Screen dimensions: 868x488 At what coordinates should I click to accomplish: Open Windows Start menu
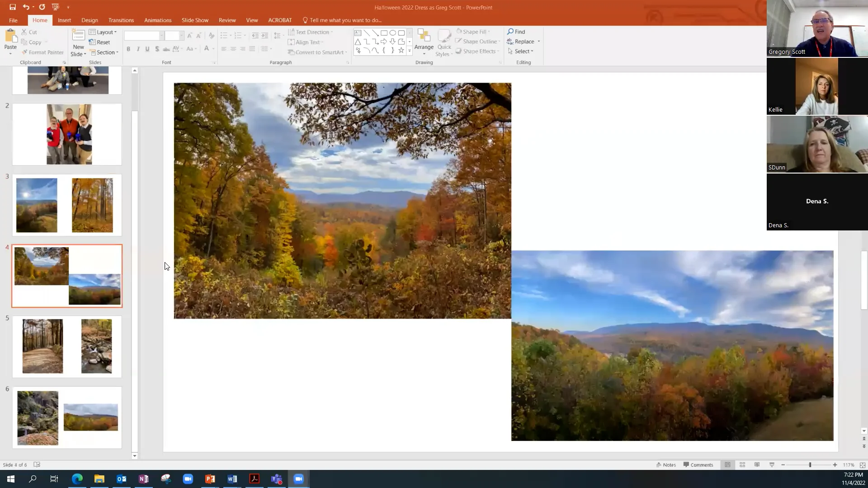11,479
